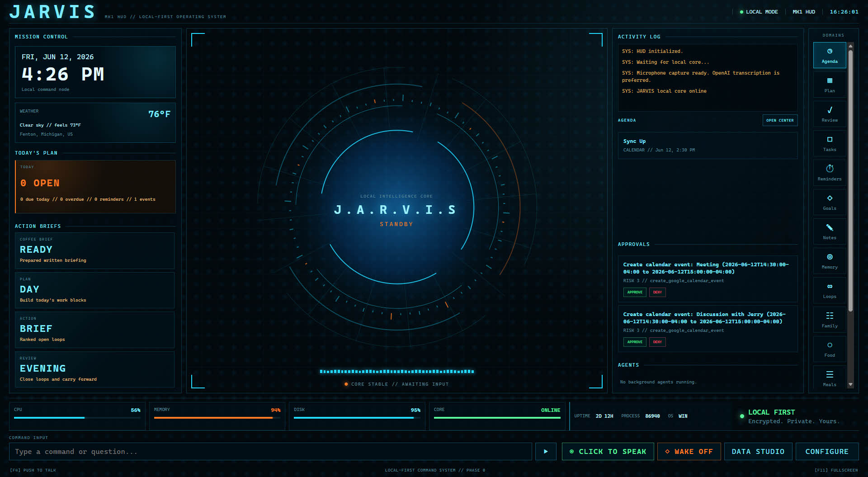The image size is (868, 477).
Task: Deny the Meeting calendar event
Action: tap(657, 292)
